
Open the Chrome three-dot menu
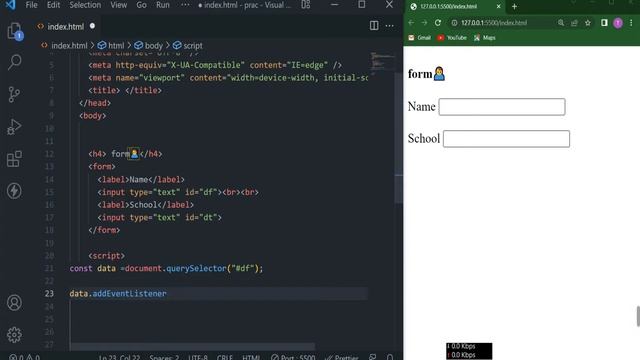pos(631,23)
